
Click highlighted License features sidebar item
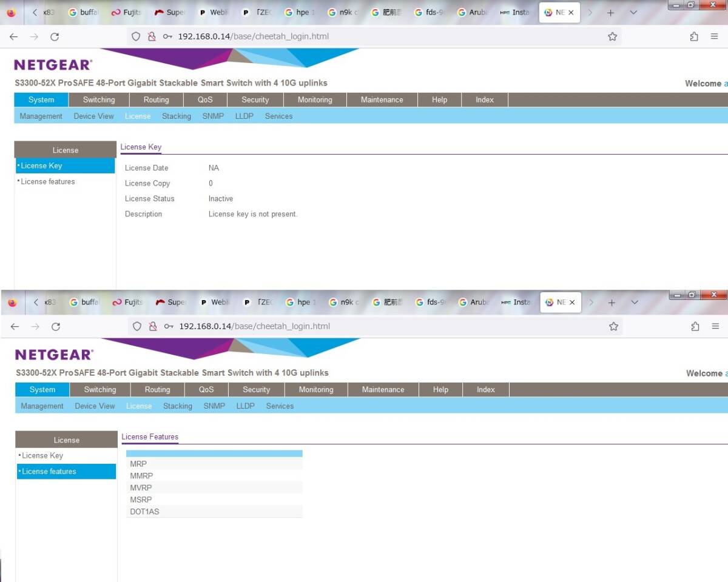[x=67, y=471]
